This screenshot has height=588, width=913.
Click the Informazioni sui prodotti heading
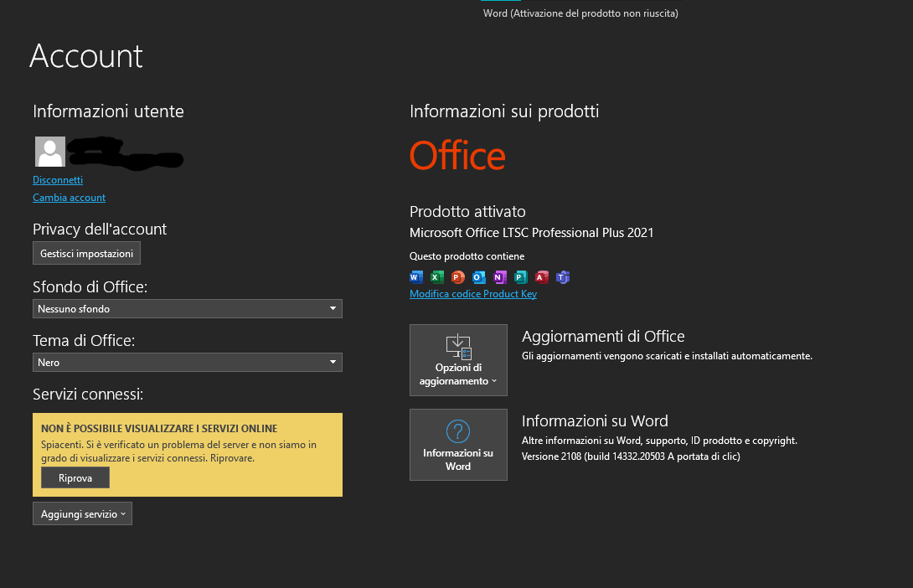coord(504,111)
